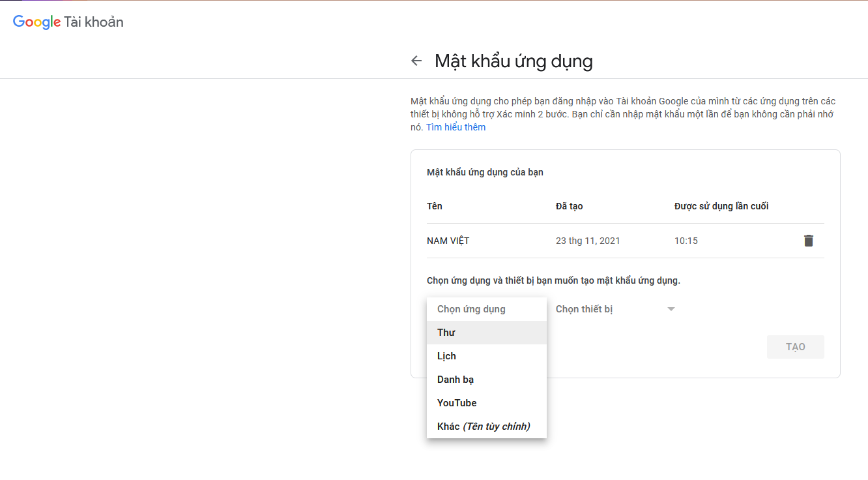Click the Tên column header
868x480 pixels.
tap(435, 206)
